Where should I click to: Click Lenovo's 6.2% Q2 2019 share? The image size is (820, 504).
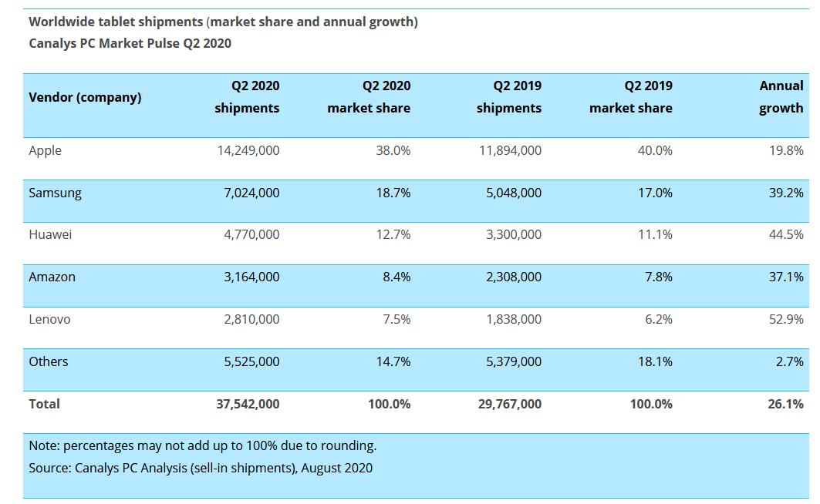click(659, 320)
